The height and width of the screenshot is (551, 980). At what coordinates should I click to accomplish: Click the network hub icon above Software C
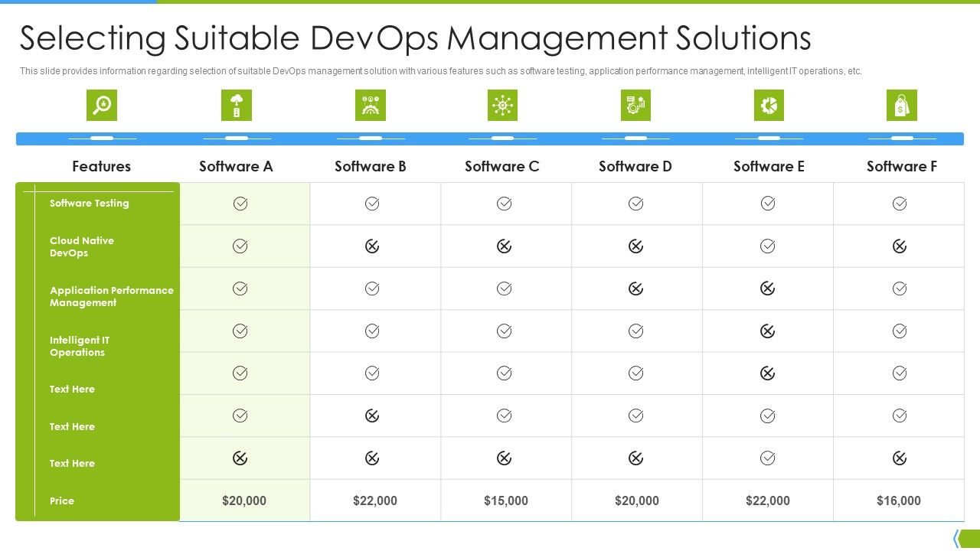coord(502,105)
